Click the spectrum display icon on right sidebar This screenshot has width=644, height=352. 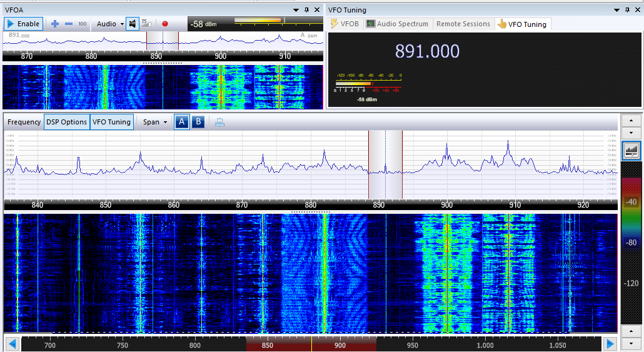(x=631, y=151)
